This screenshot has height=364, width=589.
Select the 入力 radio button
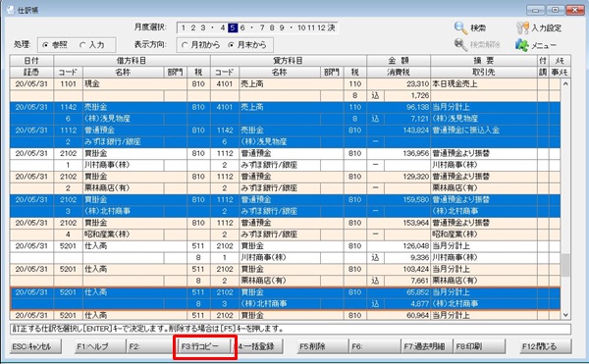point(82,45)
